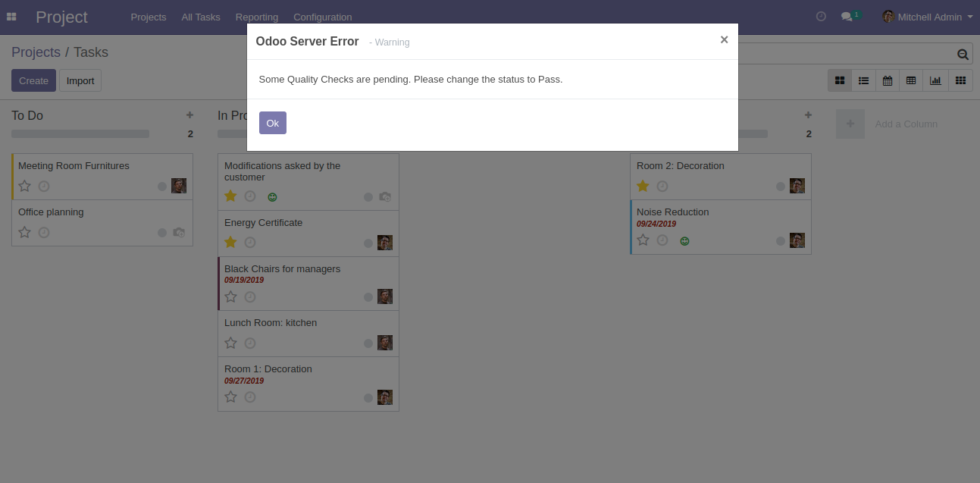Switch to list view
This screenshot has width=980, height=483.
863,80
